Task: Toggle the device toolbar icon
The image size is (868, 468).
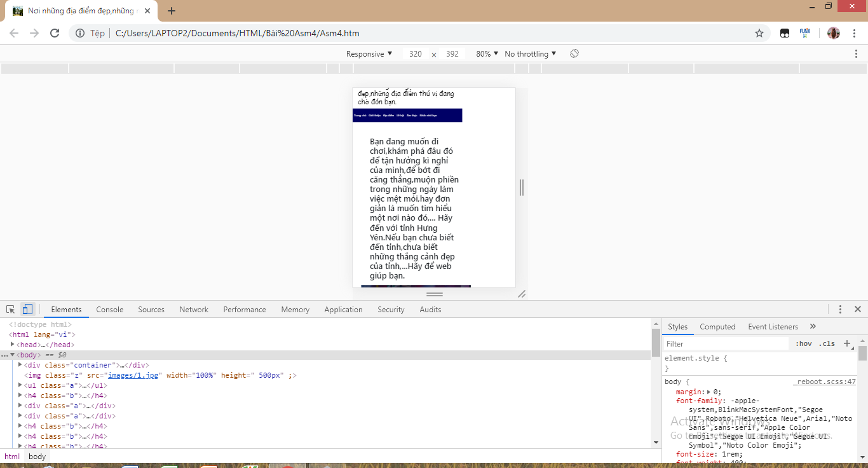Action: (27, 310)
